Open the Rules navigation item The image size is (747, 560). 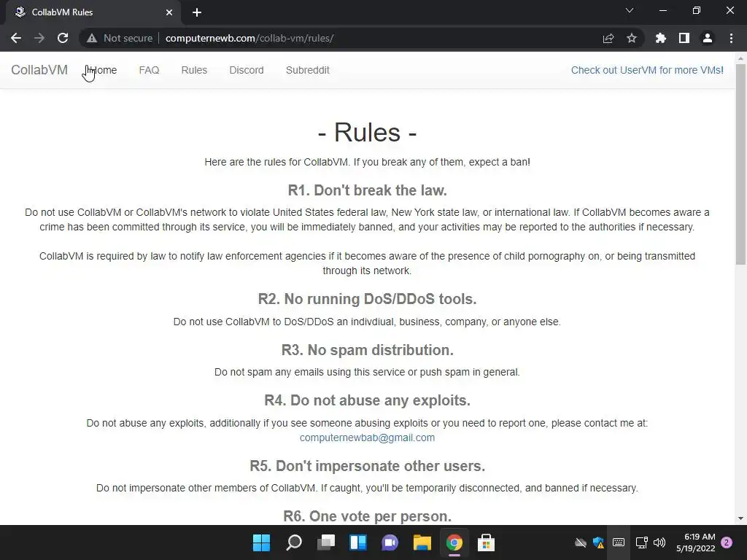pyautogui.click(x=194, y=70)
